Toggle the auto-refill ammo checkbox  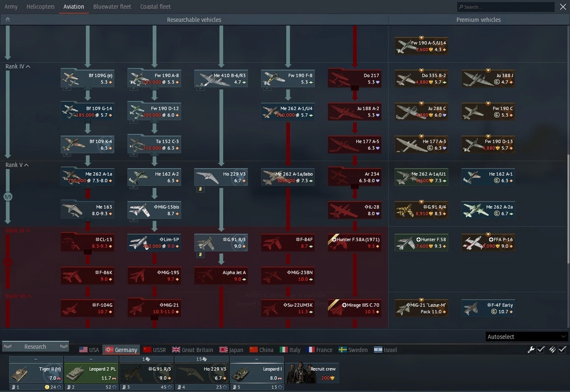[562, 349]
